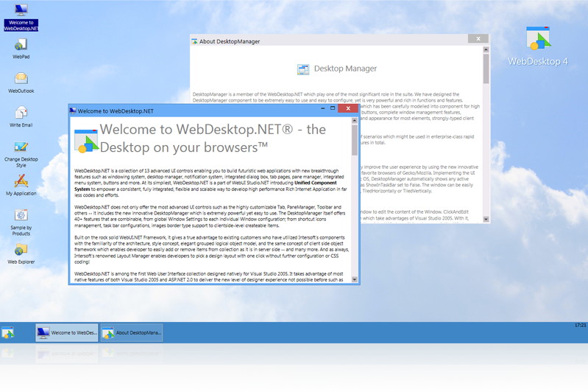Image resolution: width=588 pixels, height=392 pixels.
Task: Click the start icon on the taskbar
Action: click(x=8, y=333)
